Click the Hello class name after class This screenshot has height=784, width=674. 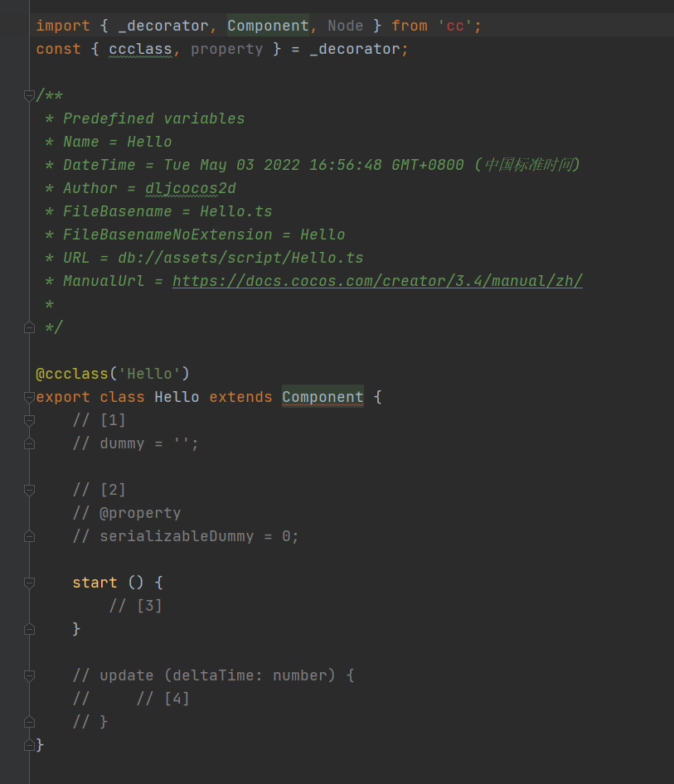click(x=177, y=397)
